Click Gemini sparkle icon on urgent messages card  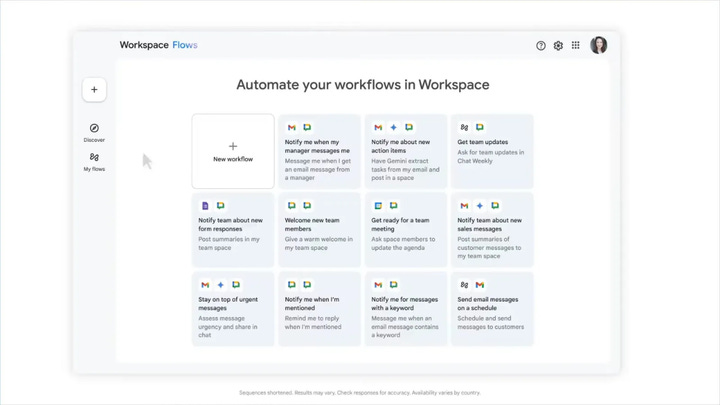(221, 285)
